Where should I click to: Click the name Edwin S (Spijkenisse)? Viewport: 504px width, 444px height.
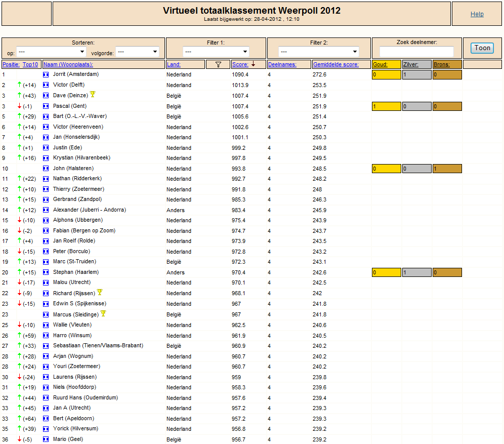pyautogui.click(x=80, y=303)
